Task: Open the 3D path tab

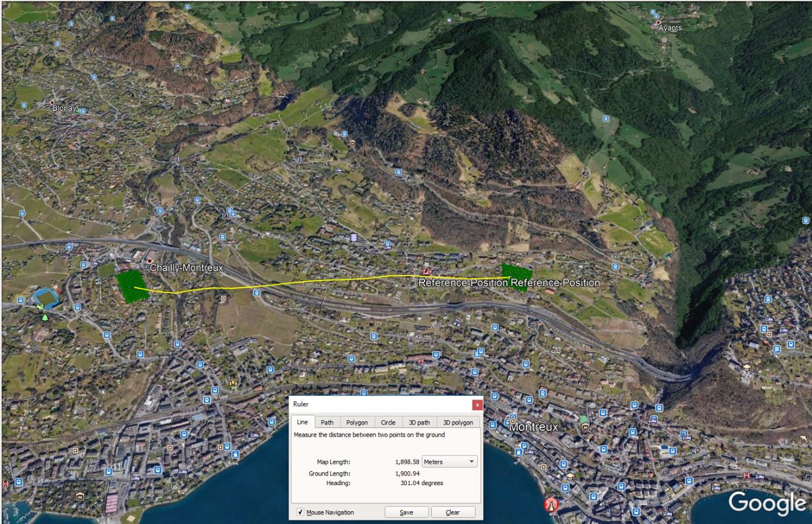Action: click(419, 423)
